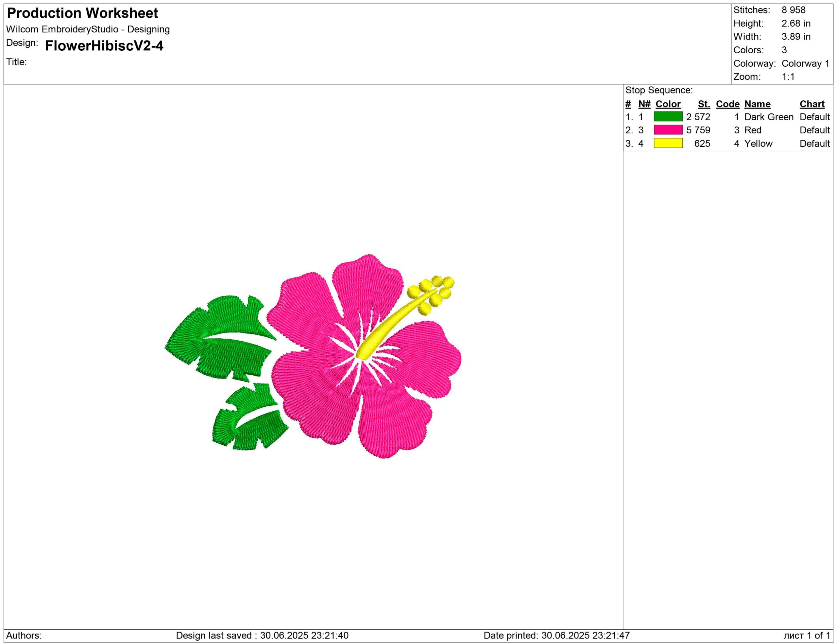Click the FlowerHibiscV2-4 design name
The image size is (837, 644).
(x=104, y=45)
